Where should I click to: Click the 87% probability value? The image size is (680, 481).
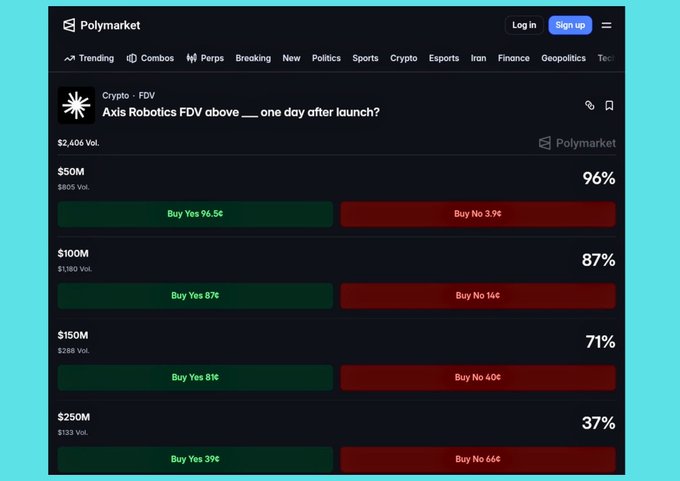pyautogui.click(x=598, y=260)
